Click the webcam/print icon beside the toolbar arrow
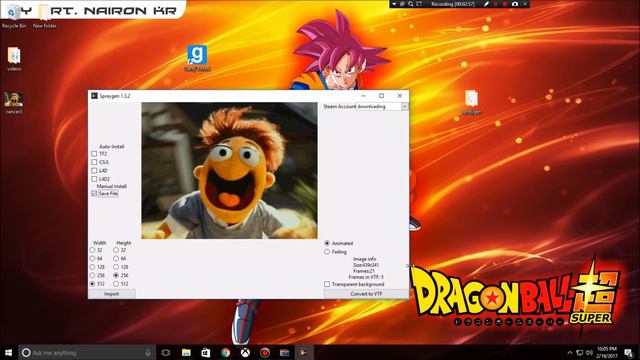 pyautogui.click(x=402, y=4)
